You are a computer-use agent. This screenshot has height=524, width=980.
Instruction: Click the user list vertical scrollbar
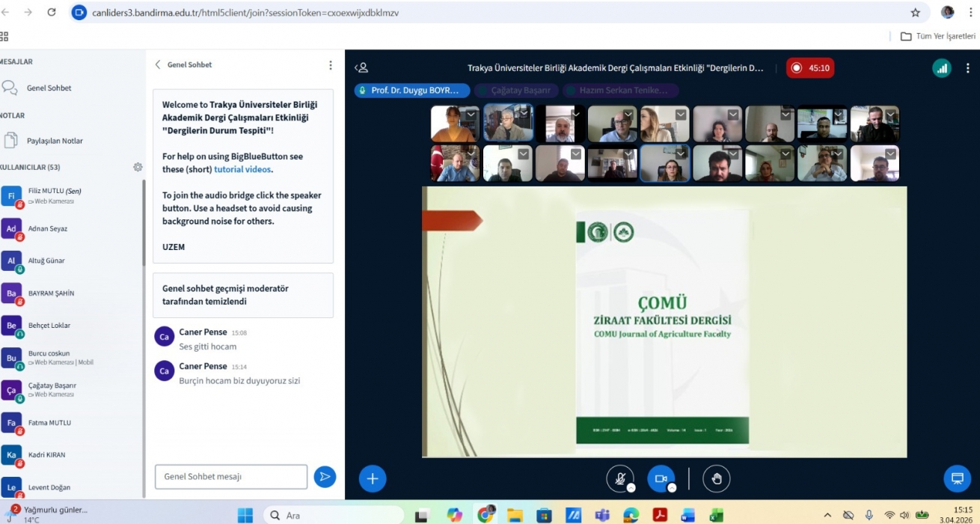[x=144, y=225]
